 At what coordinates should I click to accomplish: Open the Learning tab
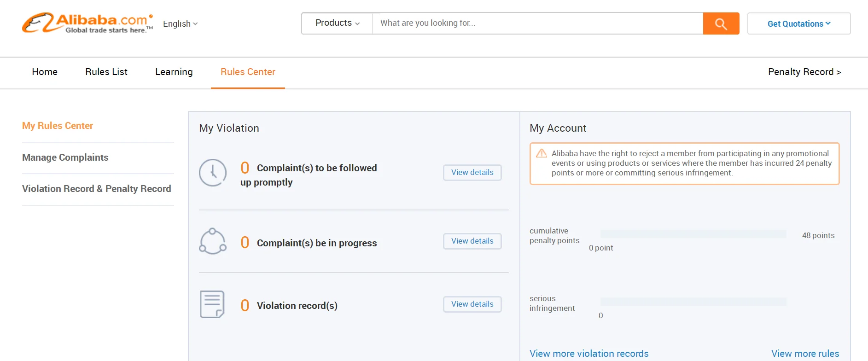tap(174, 72)
